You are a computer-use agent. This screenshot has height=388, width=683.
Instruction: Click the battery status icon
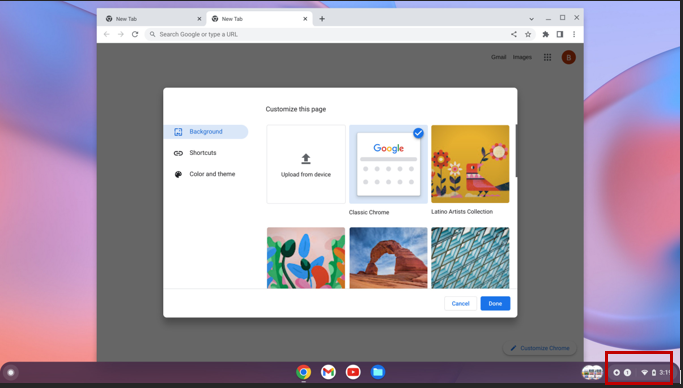(x=654, y=372)
